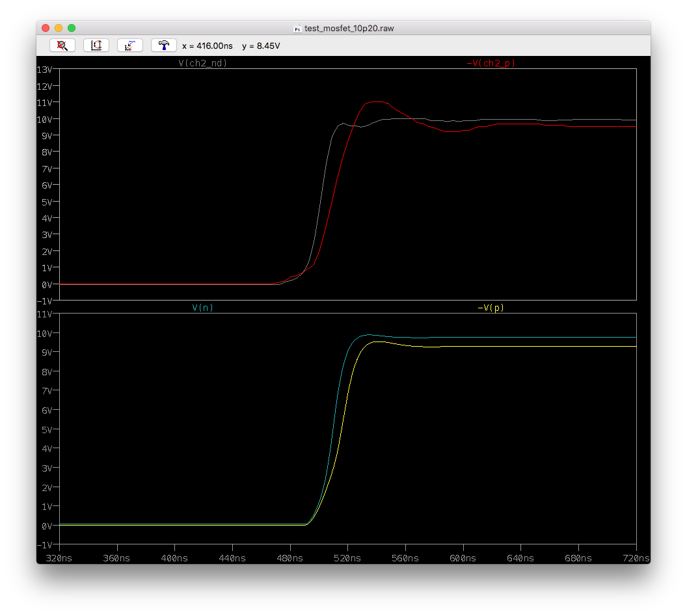Click the y = 8.45V cursor readout
The height and width of the screenshot is (616, 687).
[261, 46]
